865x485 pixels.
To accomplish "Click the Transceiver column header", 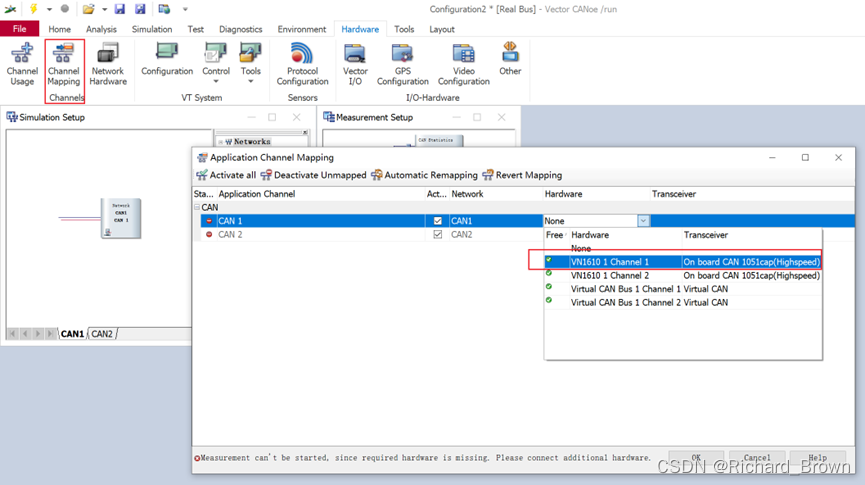I will click(x=674, y=194).
